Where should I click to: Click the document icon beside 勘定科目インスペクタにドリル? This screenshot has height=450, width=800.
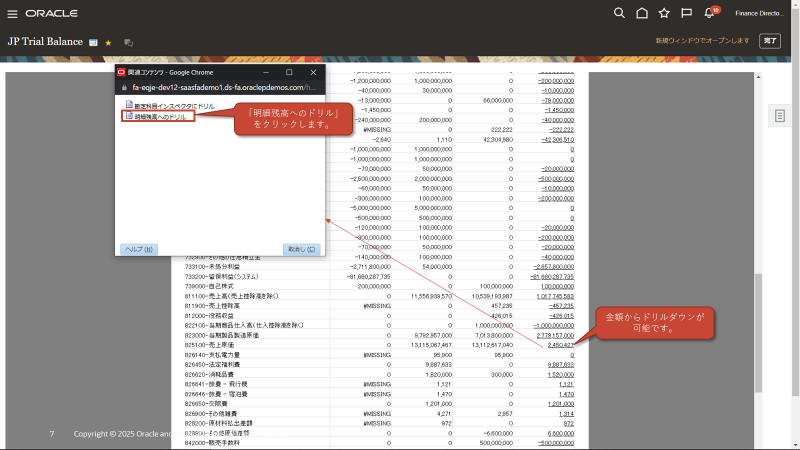point(130,104)
